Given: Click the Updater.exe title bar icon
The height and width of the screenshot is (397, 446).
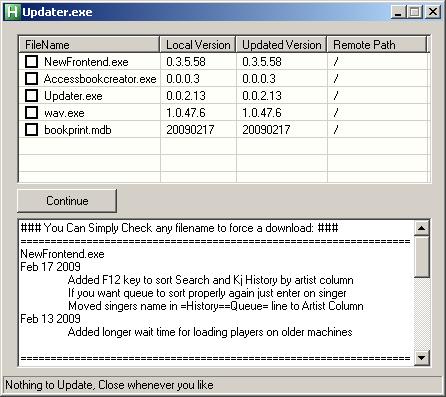Looking at the screenshot, I should pyautogui.click(x=13, y=12).
